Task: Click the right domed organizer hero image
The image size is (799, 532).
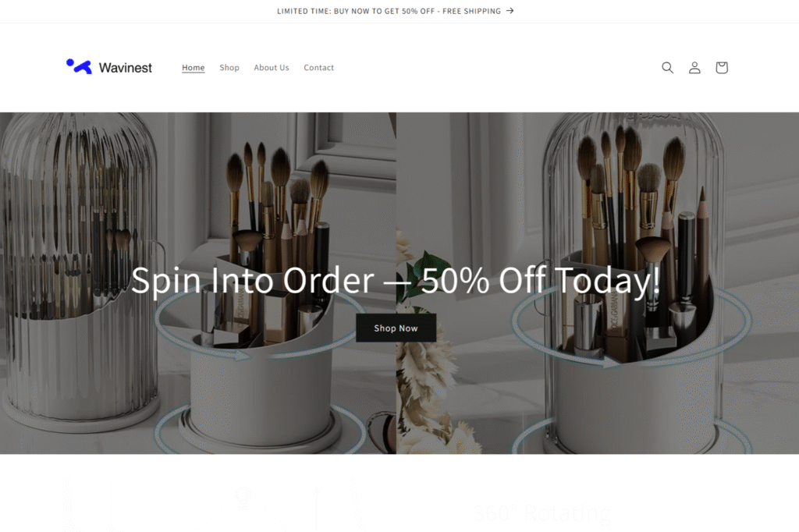Action: tap(597, 283)
